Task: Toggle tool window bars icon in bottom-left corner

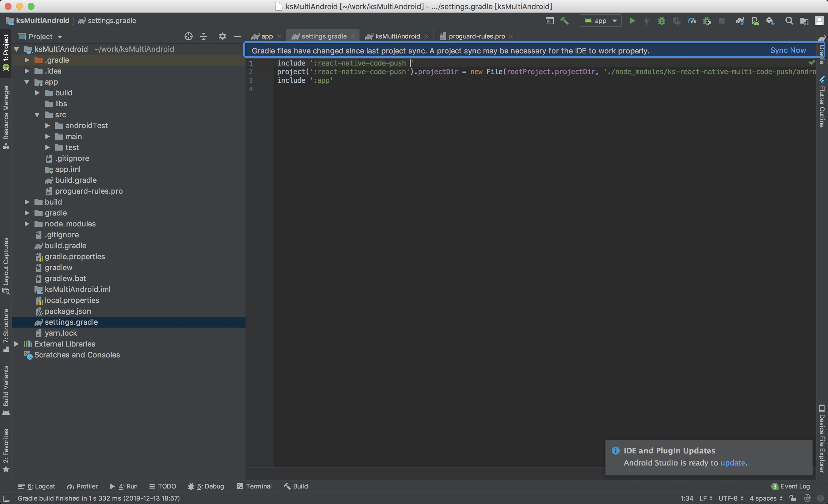Action: (7, 498)
